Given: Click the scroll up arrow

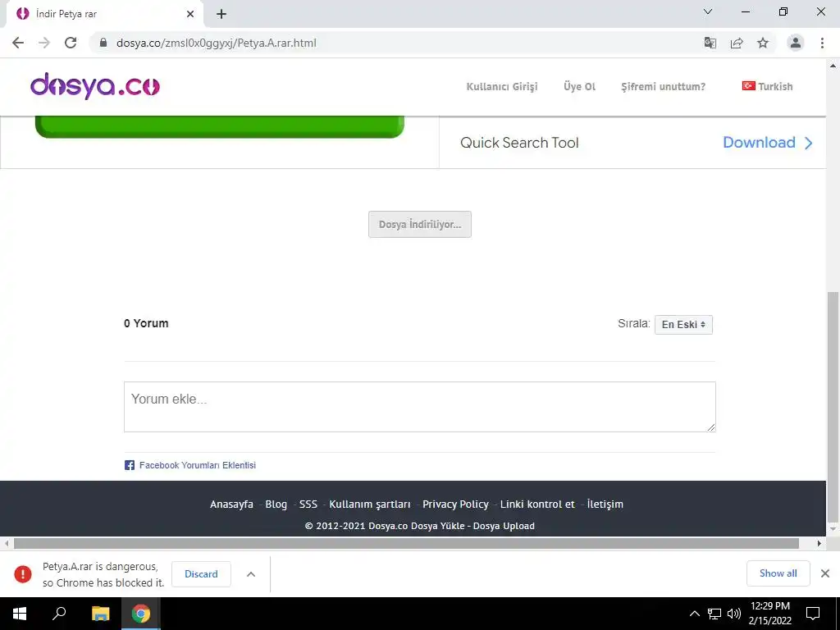Looking at the screenshot, I should (833, 66).
